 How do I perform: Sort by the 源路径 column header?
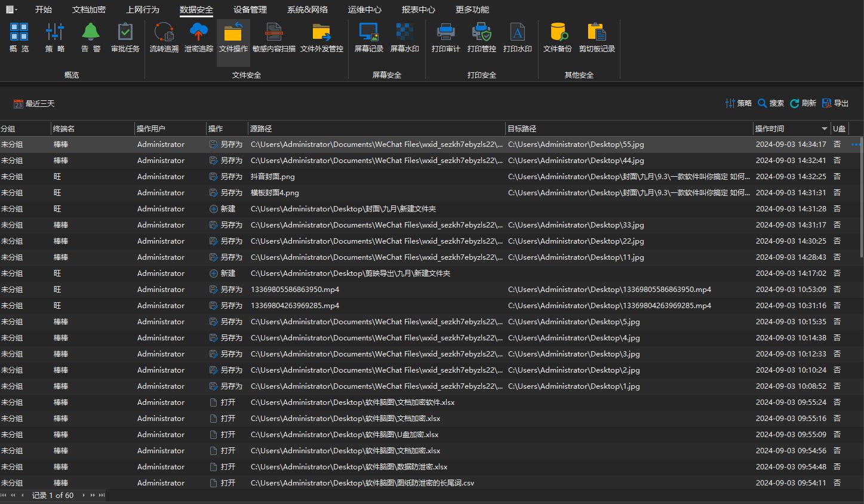pos(376,128)
